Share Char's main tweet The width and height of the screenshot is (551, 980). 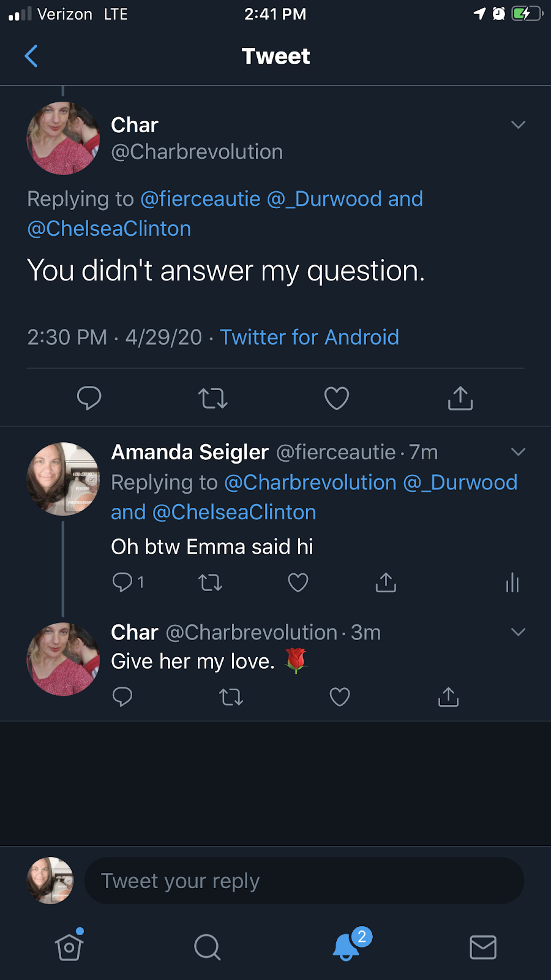coord(460,398)
